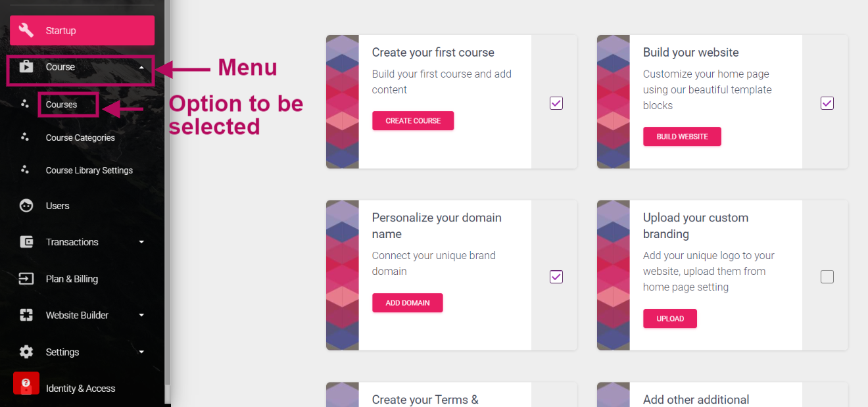Click the Plan & Billing arrow icon

[26, 279]
